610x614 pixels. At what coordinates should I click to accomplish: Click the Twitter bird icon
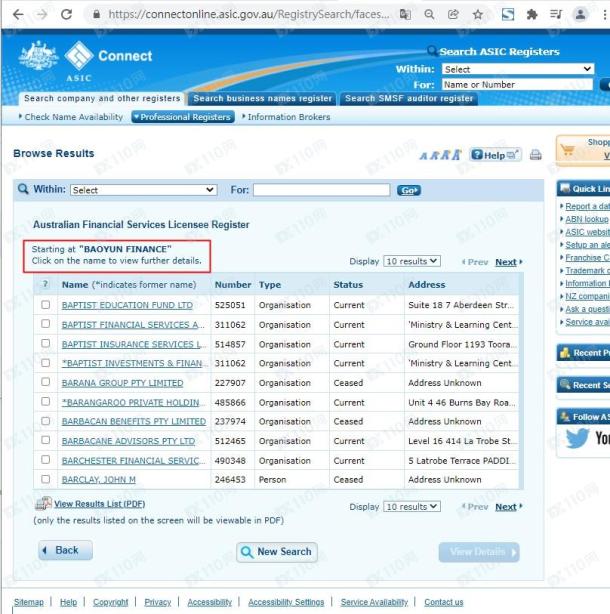point(578,438)
